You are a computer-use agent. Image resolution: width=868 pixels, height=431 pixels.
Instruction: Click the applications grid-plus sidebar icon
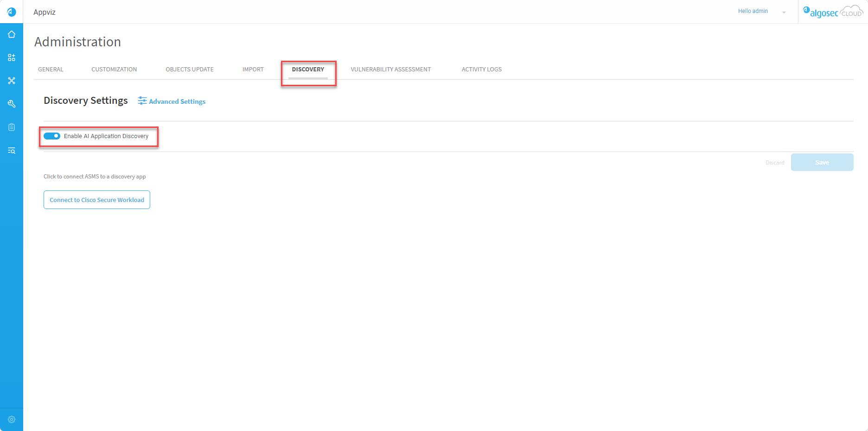pos(12,57)
